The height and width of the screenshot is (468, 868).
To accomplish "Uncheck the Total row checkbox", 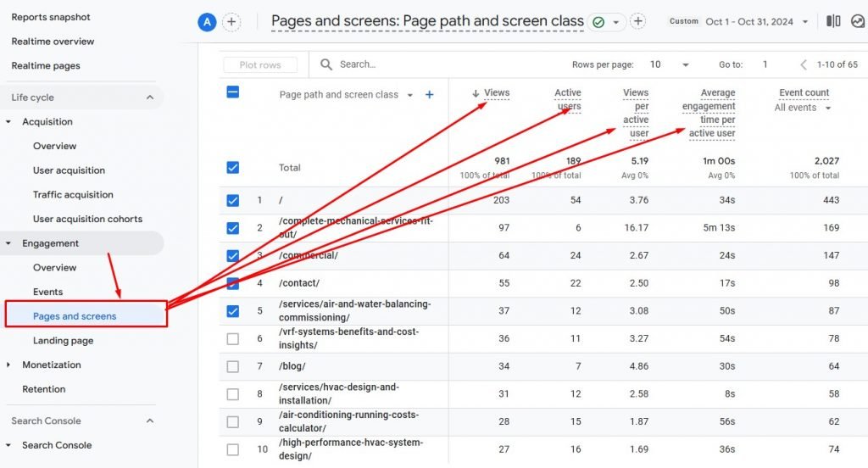I will click(x=233, y=167).
